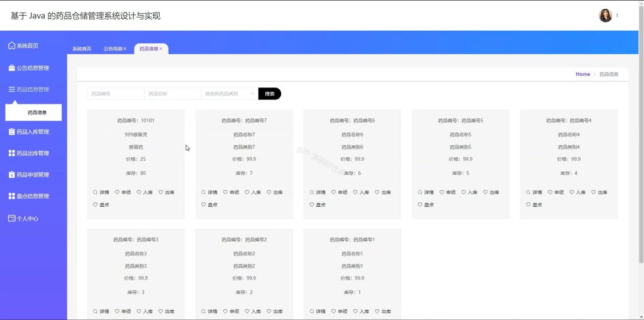Open 系统首页 from the sidebar
The height and width of the screenshot is (320, 644).
click(x=24, y=46)
